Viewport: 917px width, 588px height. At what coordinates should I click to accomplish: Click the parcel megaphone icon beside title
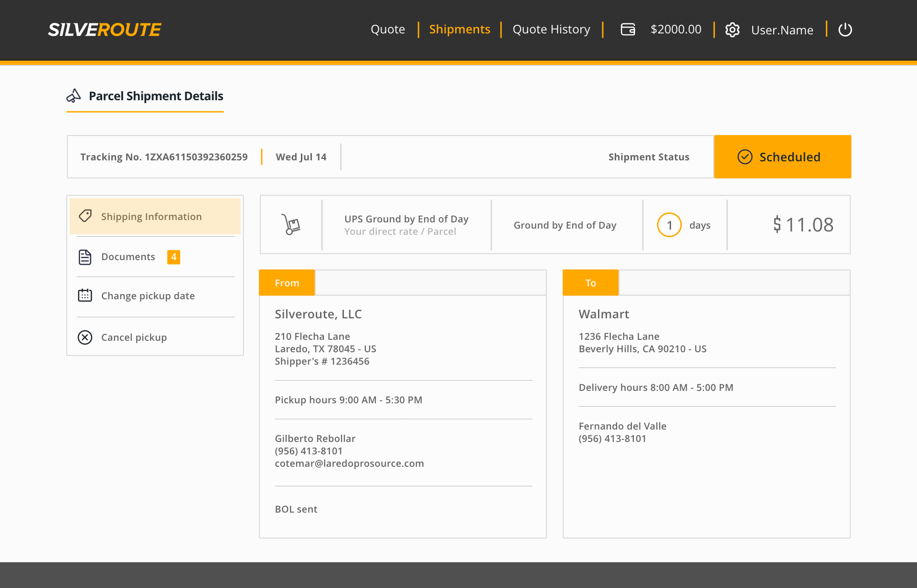(x=74, y=96)
